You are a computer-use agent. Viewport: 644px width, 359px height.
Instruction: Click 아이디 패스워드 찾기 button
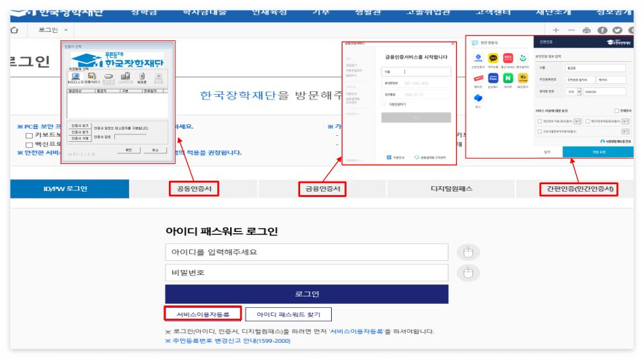tap(288, 314)
